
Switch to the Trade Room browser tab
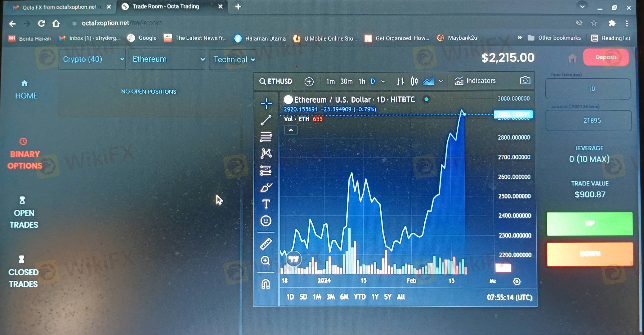point(166,7)
